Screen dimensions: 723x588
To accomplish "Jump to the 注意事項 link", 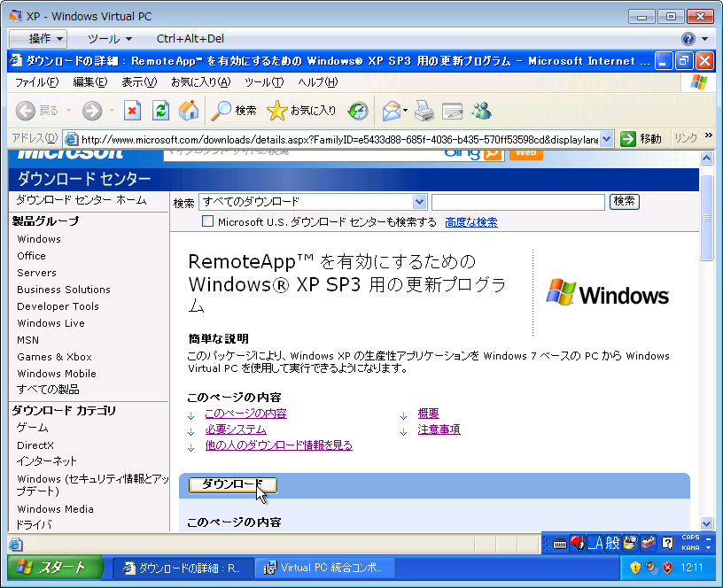I will (439, 429).
